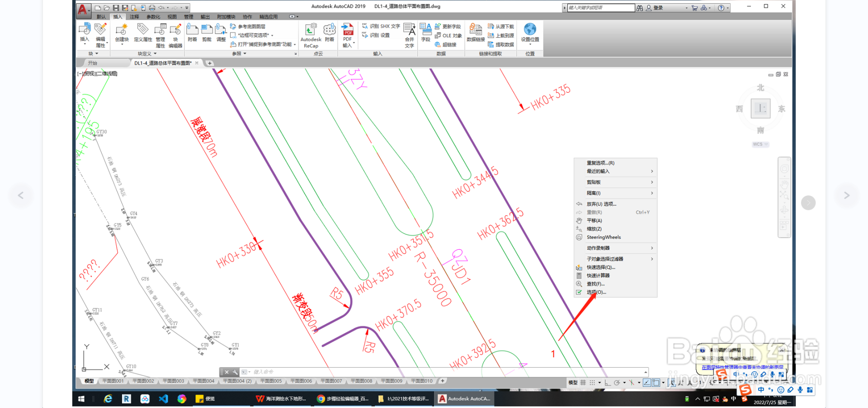The image size is (868, 408).
Task: Click the new drawing tab plus button
Action: tap(209, 63)
